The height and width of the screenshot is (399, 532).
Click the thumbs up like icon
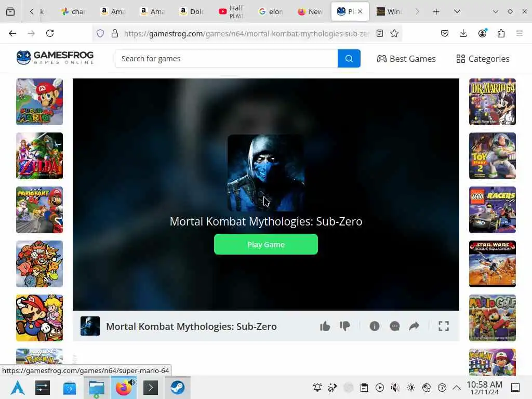tap(325, 326)
